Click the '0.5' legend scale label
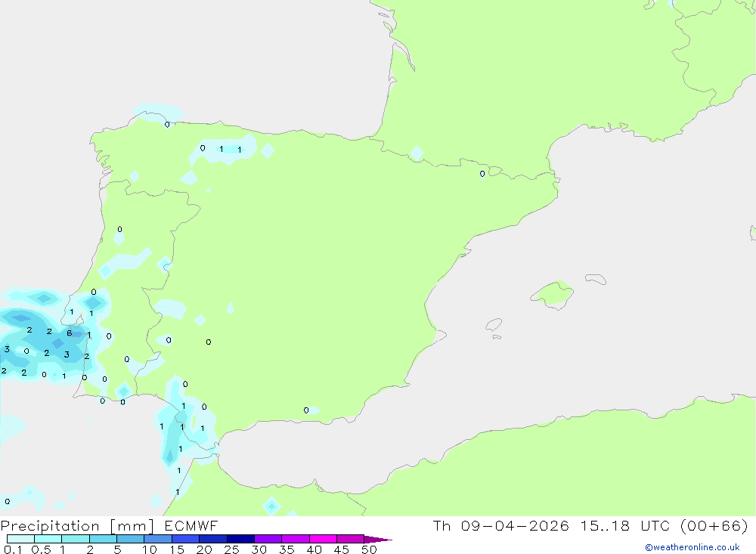The width and height of the screenshot is (756, 554). pos(41,549)
